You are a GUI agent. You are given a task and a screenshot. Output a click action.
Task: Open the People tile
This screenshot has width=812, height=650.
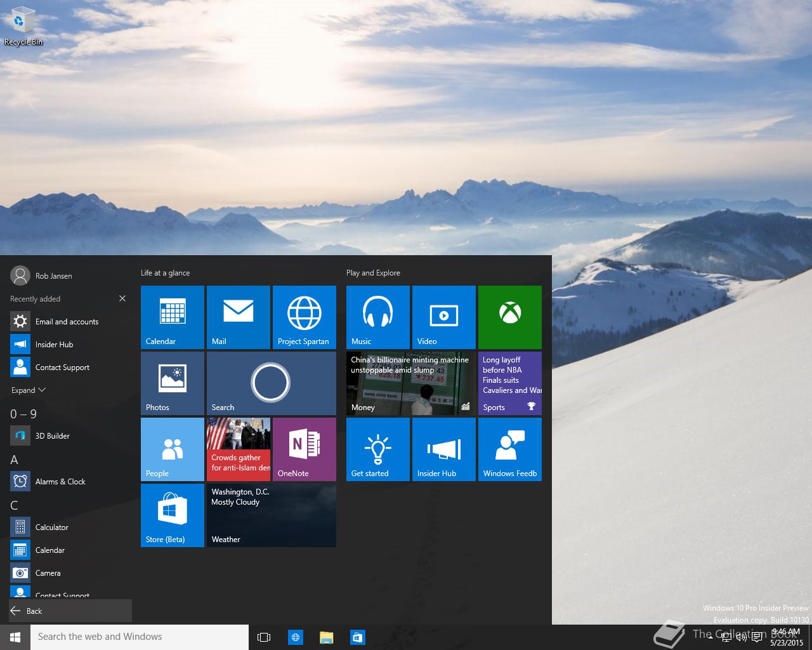173,449
